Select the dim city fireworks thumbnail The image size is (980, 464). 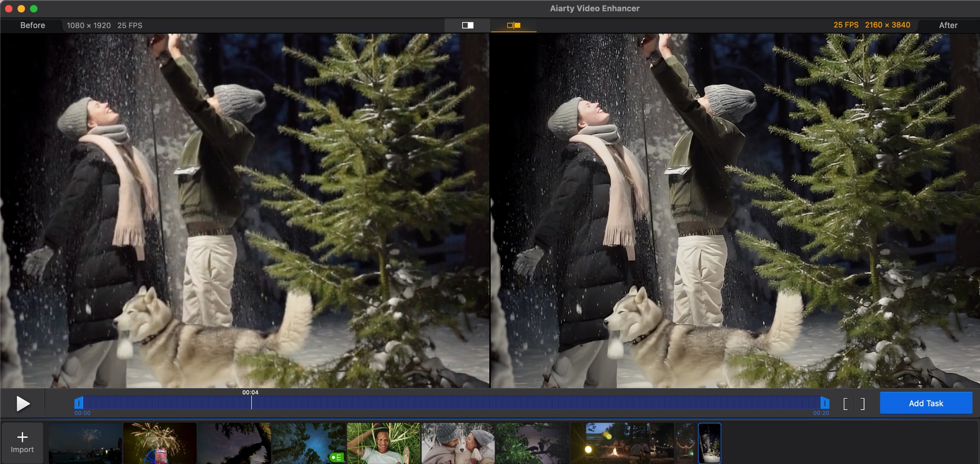pos(85,443)
